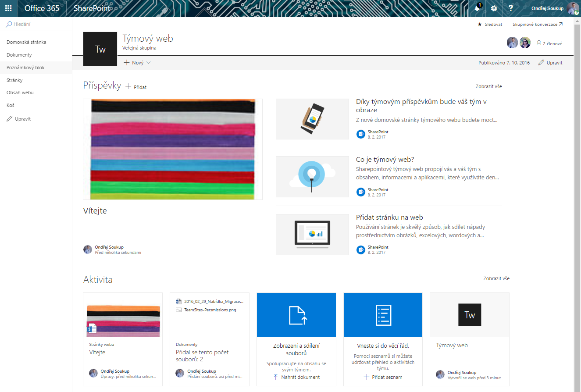Open the large striped Vítejte post image
Viewport: 581px width, 392px height.
173,149
